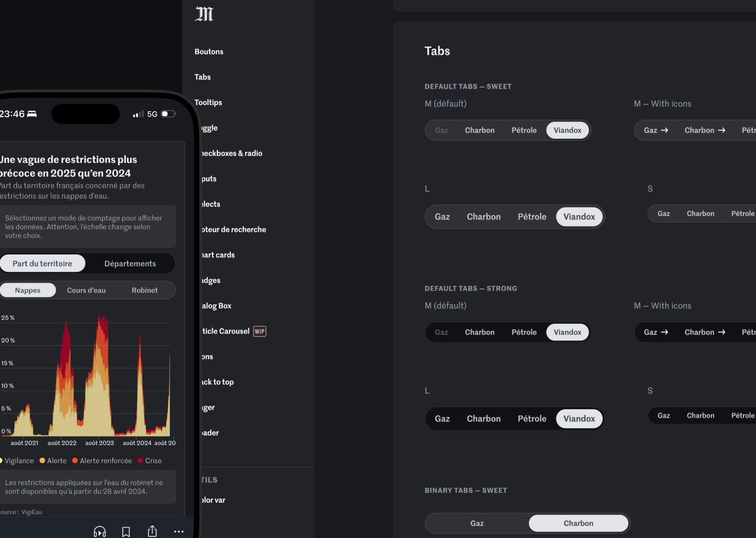Select Pétrole in Sweet M default tabs
The height and width of the screenshot is (538, 756).
pyautogui.click(x=524, y=130)
